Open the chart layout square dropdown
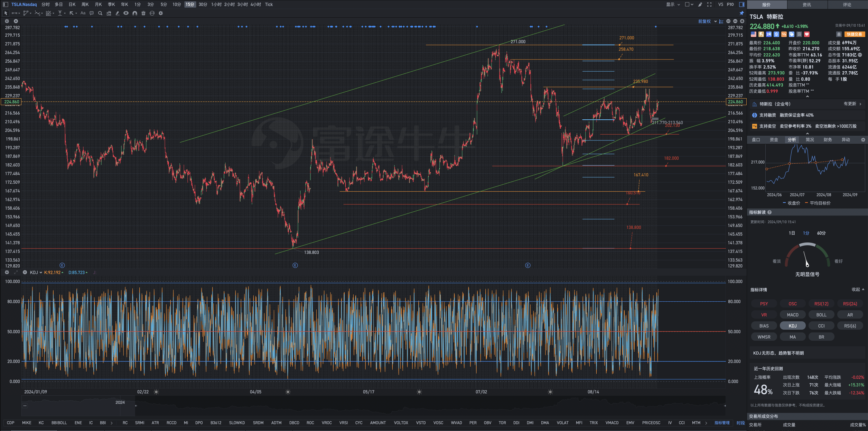 (689, 4)
